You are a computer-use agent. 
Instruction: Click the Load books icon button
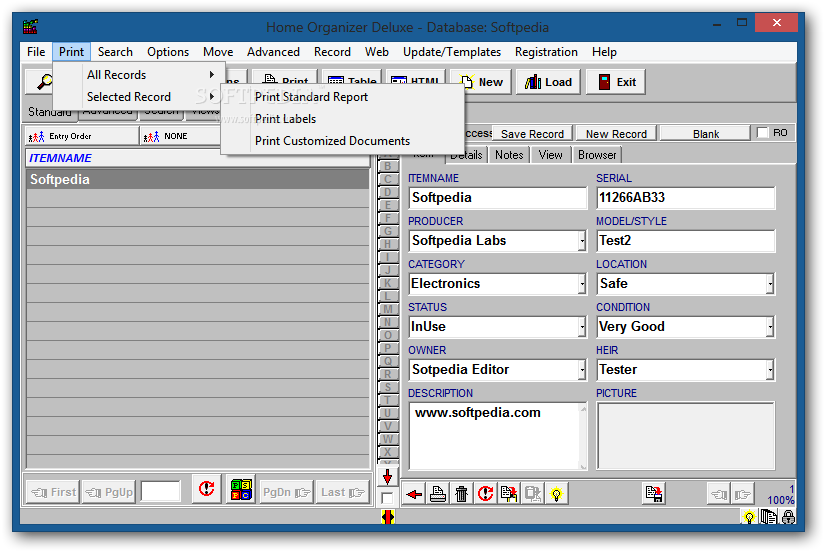coord(548,82)
